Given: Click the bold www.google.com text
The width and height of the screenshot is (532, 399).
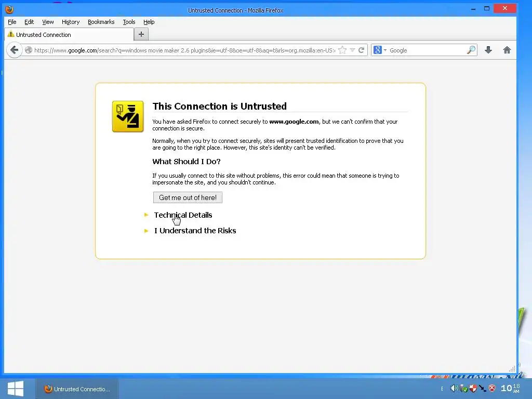Looking at the screenshot, I should coord(294,122).
